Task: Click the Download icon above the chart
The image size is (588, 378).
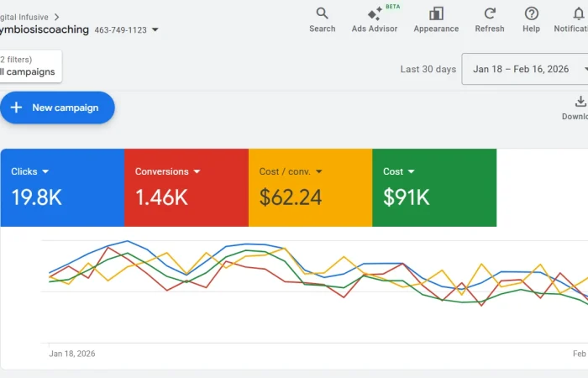Action: (x=580, y=102)
